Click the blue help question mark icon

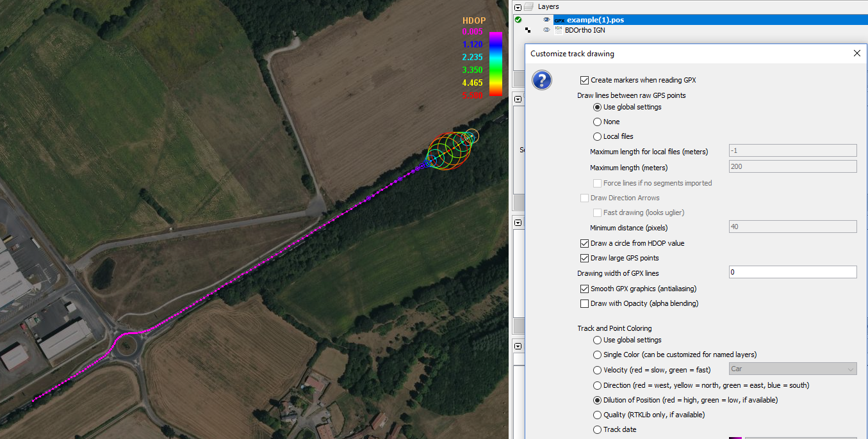(x=541, y=80)
